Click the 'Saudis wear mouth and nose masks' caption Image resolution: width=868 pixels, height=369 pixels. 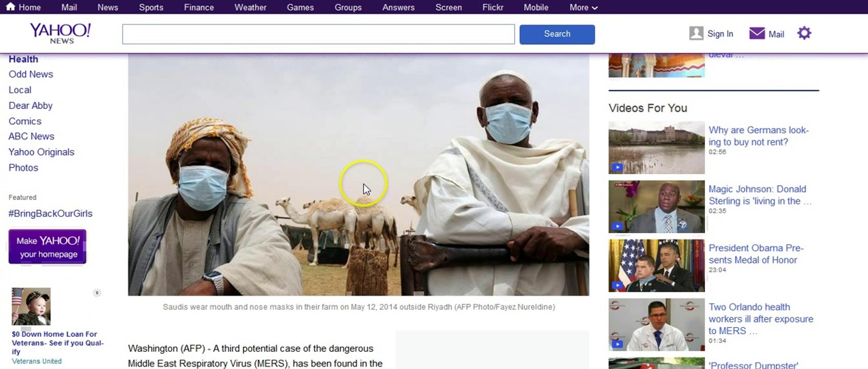pyautogui.click(x=359, y=307)
